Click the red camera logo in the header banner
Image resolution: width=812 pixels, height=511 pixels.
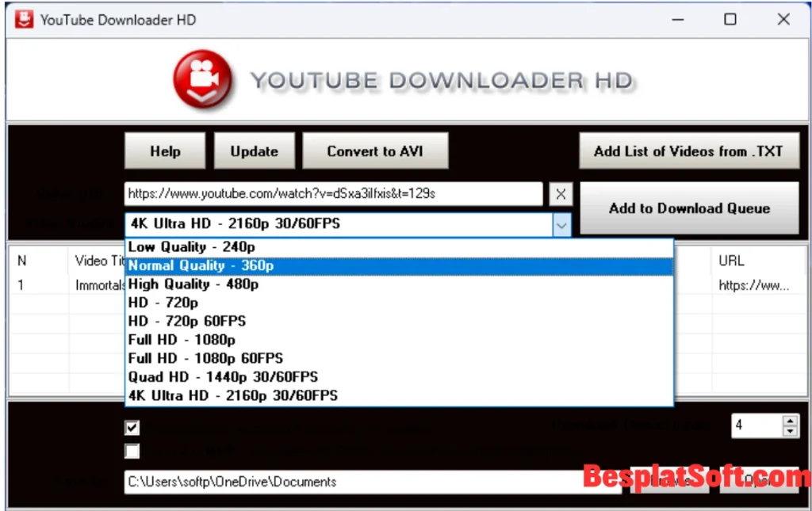[203, 78]
